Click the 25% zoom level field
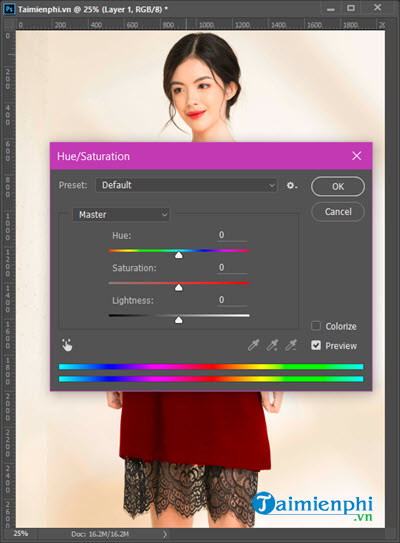The image size is (400, 543). point(21,534)
